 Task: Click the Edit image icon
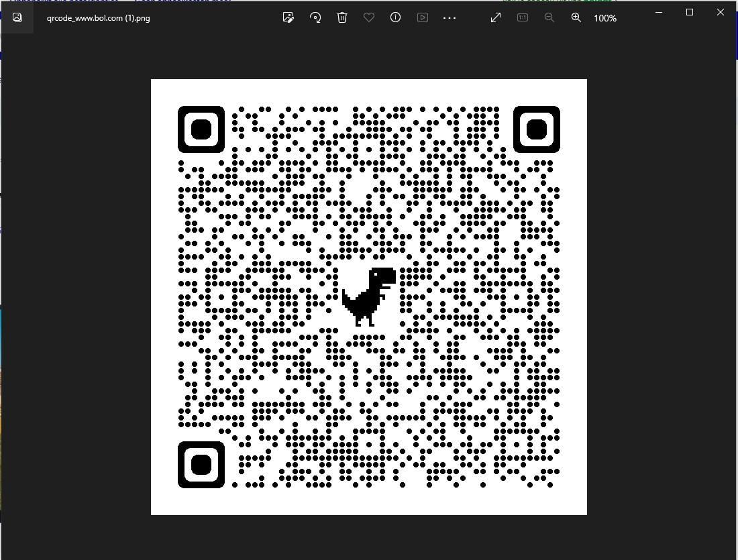pos(288,17)
